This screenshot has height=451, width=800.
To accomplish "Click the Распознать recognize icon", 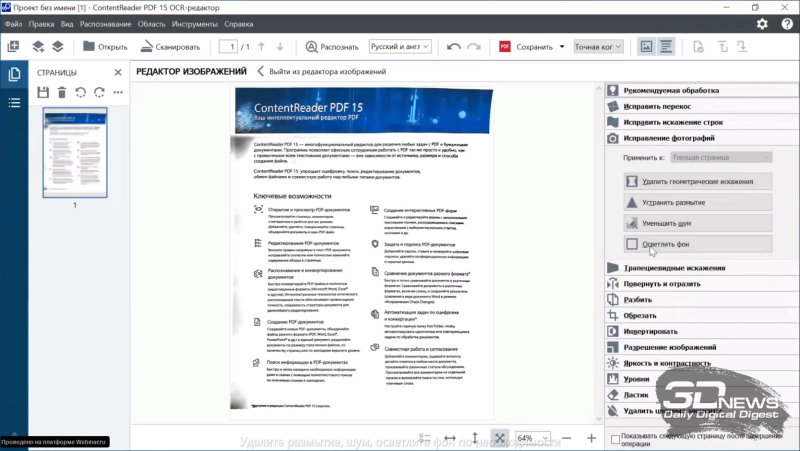I will pos(312,46).
